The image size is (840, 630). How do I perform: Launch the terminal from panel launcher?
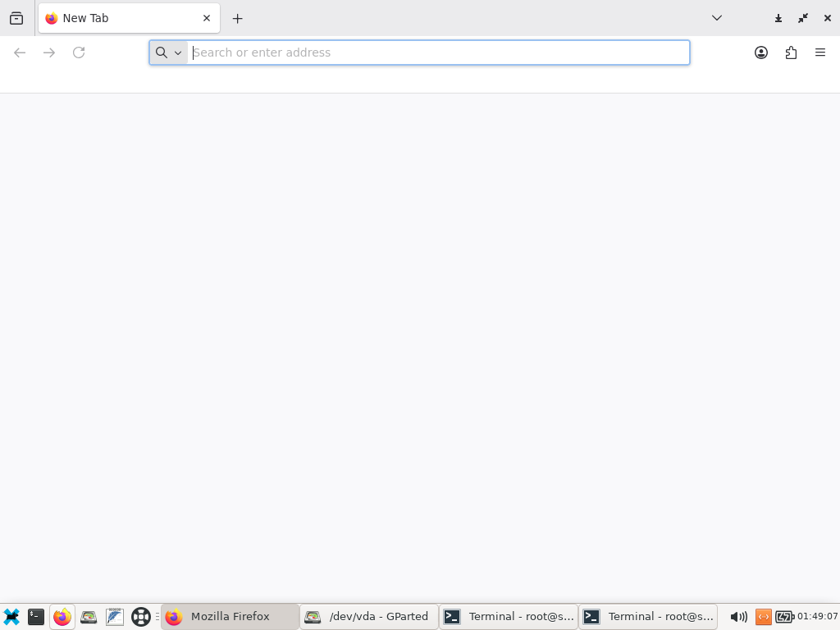[36, 617]
